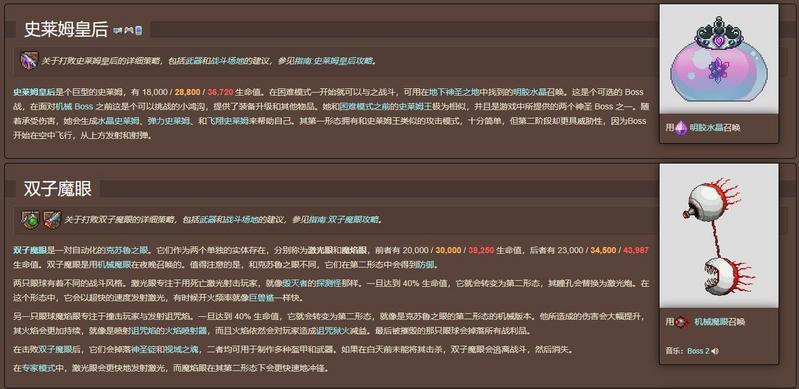Open the 指南:史莱姆皇后攻略 guide link
The height and width of the screenshot is (389, 799).
click(x=334, y=61)
